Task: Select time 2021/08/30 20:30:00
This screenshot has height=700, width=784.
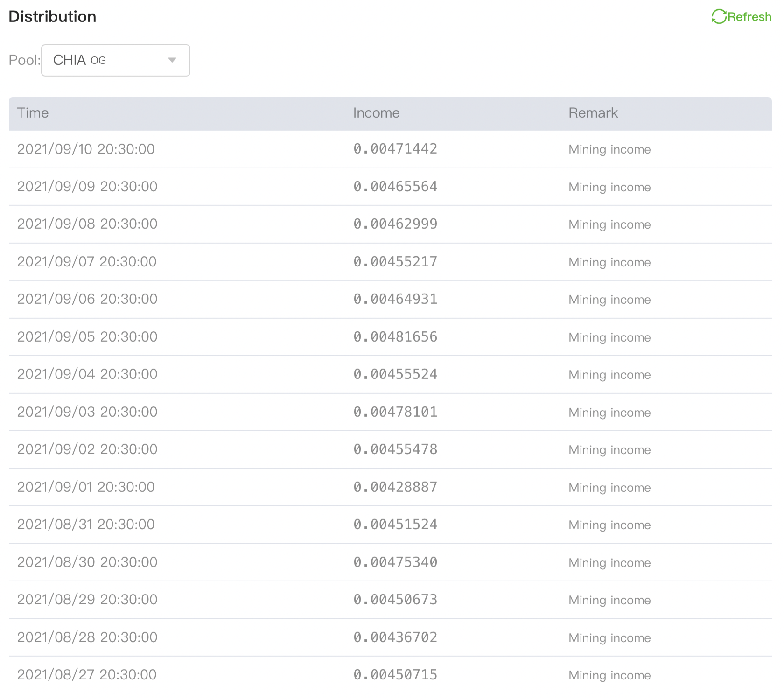Action: click(x=87, y=562)
